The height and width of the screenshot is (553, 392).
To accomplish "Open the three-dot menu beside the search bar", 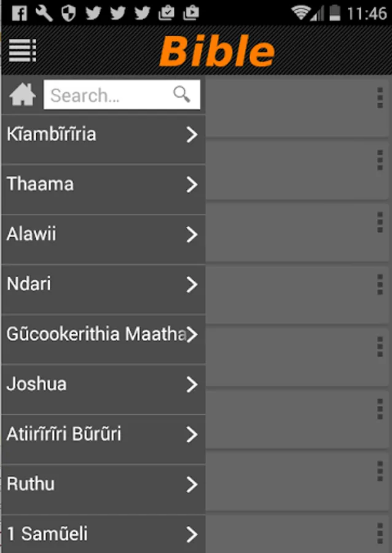I will coord(380,98).
